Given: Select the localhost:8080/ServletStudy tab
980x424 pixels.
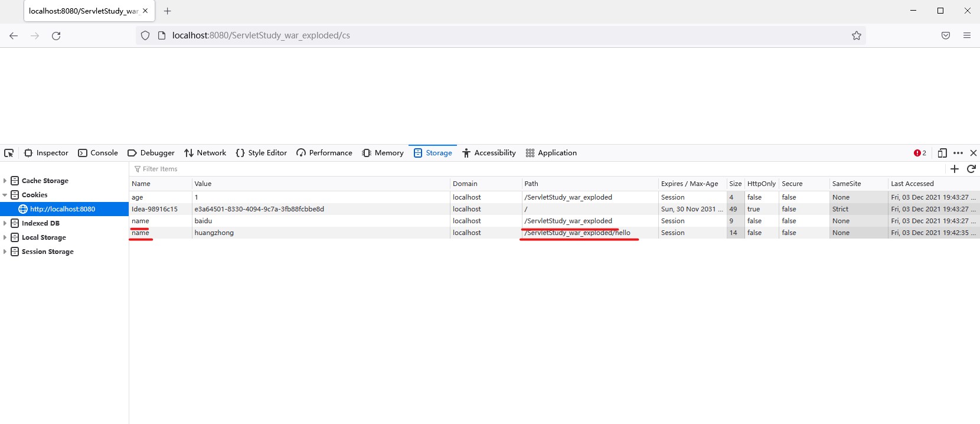Looking at the screenshot, I should click(x=89, y=11).
